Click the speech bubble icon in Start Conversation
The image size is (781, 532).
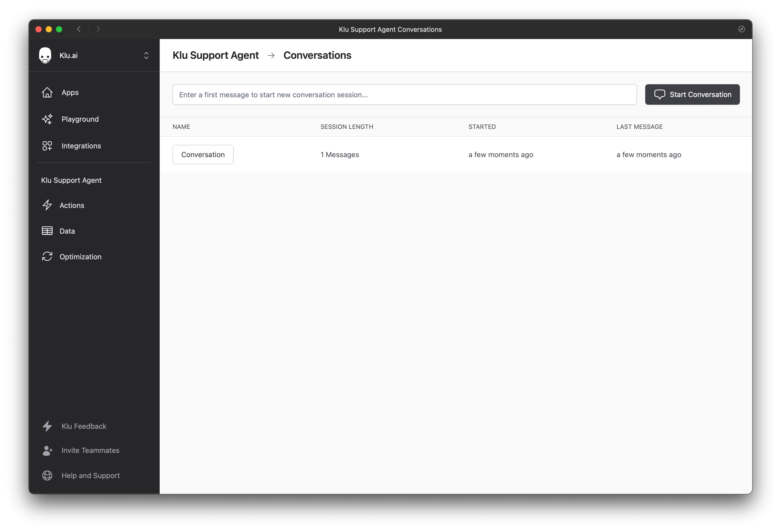click(659, 94)
